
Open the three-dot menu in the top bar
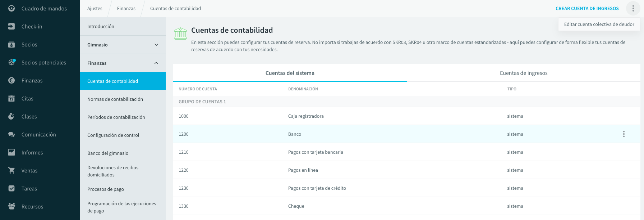(633, 8)
